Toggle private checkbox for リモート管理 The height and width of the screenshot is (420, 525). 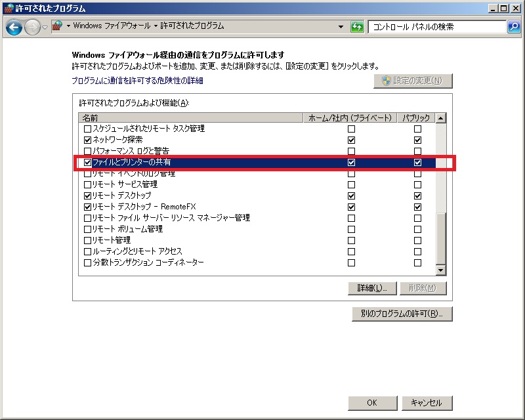tap(351, 240)
